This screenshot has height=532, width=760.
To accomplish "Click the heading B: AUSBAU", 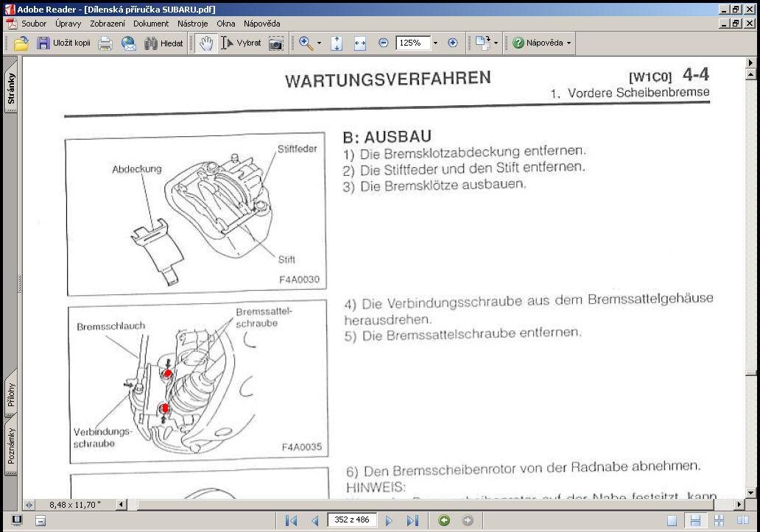I will coord(387,137).
